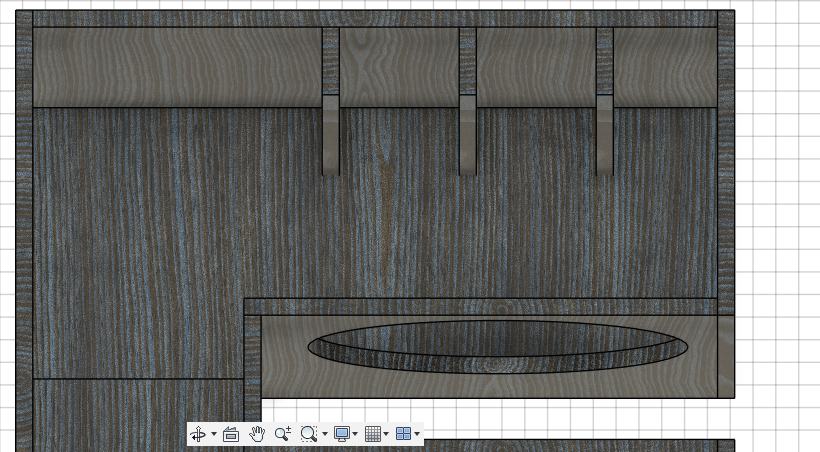The width and height of the screenshot is (820, 452).
Task: Click the Look At icon
Action: (x=231, y=434)
